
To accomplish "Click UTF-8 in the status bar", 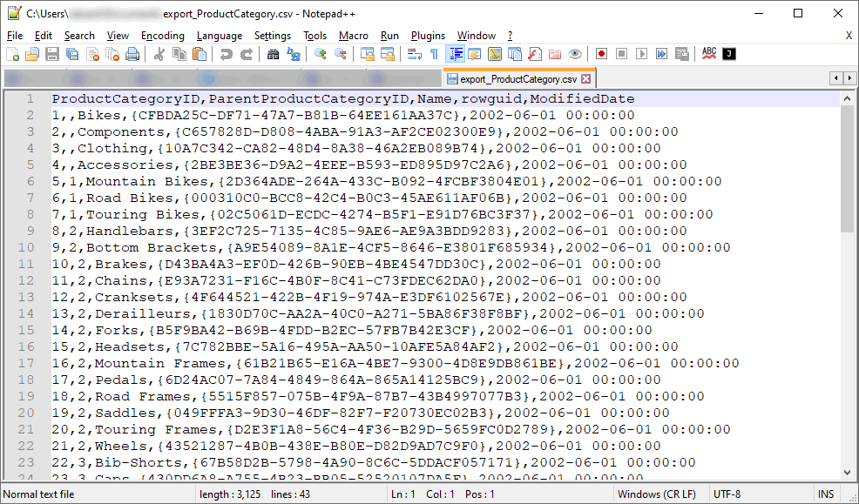I will tap(727, 494).
